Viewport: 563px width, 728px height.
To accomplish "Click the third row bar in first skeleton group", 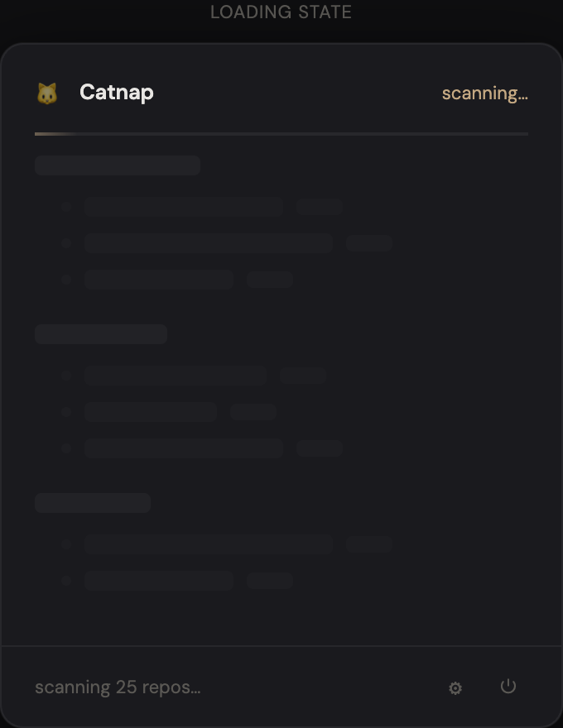I will [159, 280].
